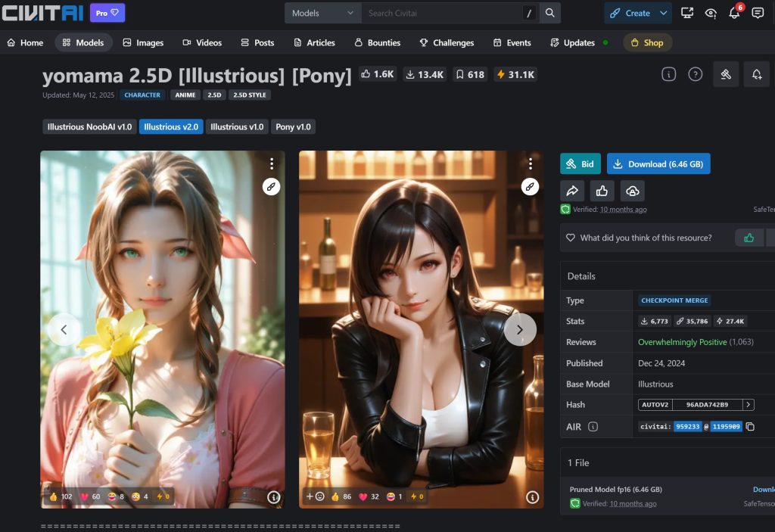775x532 pixels.
Task: Expand the hash type chevron
Action: pos(749,405)
